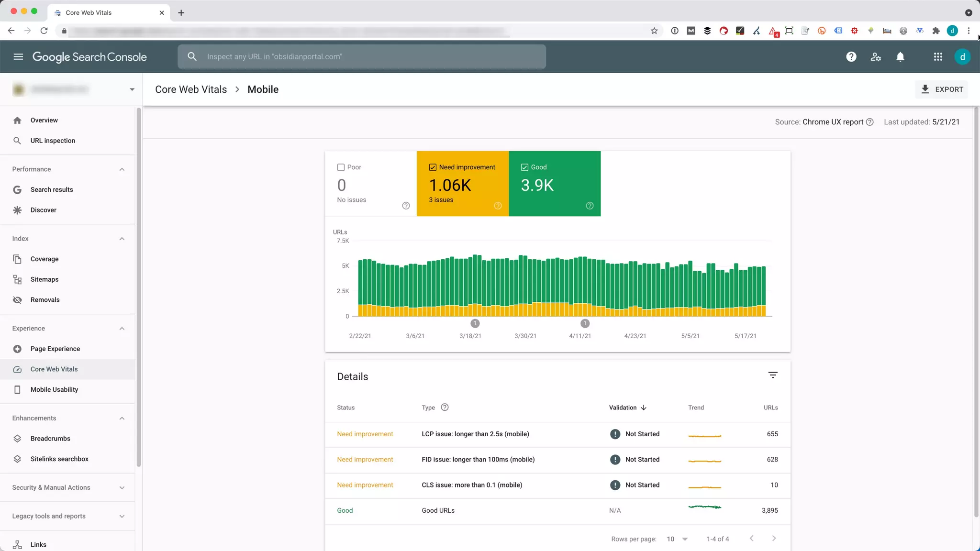The height and width of the screenshot is (551, 980).
Task: Click the manage users settings icon
Action: pos(876,57)
